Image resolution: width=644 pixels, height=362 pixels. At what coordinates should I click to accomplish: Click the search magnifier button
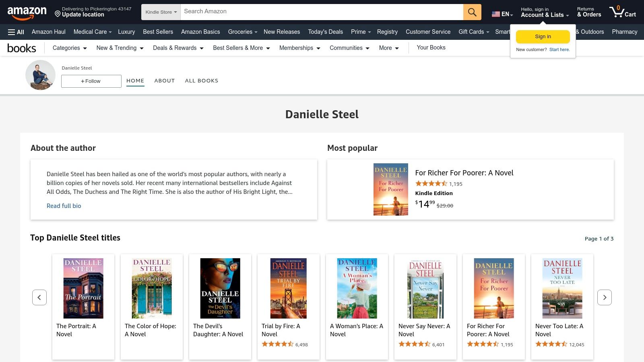(472, 12)
